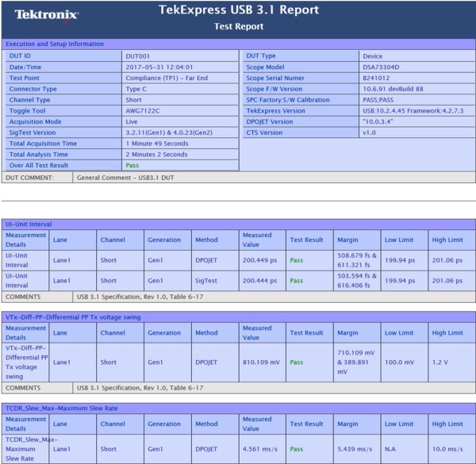Viewport: 476px width, 464px height.
Task: Click 'Lane1' in the TCDR_Slew_Max row
Action: tap(62, 449)
